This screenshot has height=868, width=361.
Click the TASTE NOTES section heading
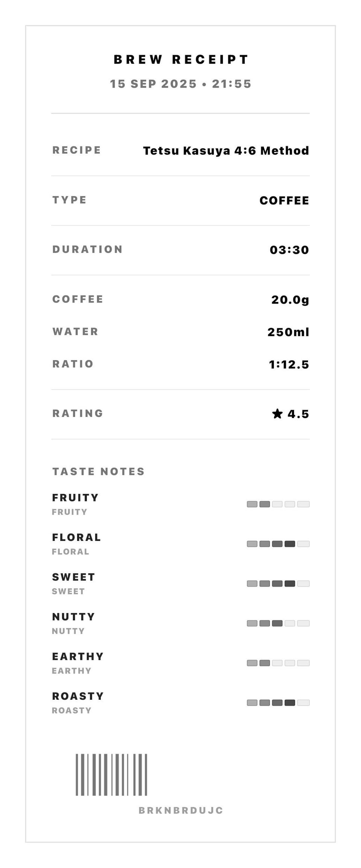[99, 471]
